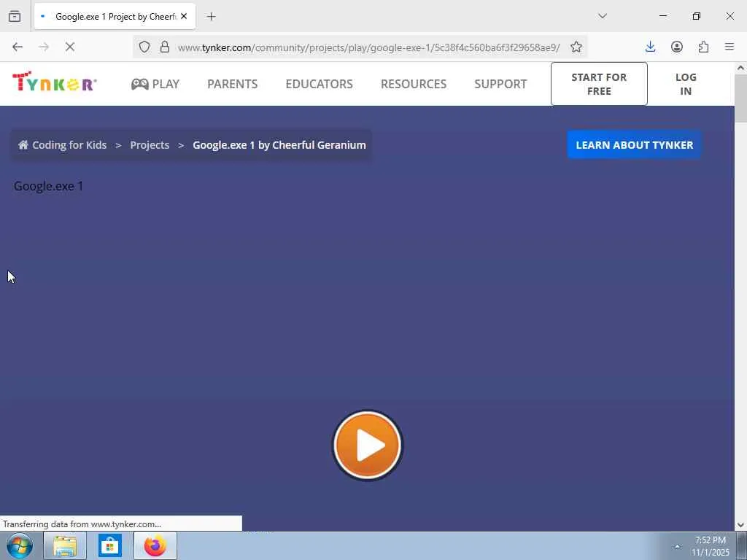The height and width of the screenshot is (560, 747).
Task: Open the Windows Start button
Action: [20, 545]
